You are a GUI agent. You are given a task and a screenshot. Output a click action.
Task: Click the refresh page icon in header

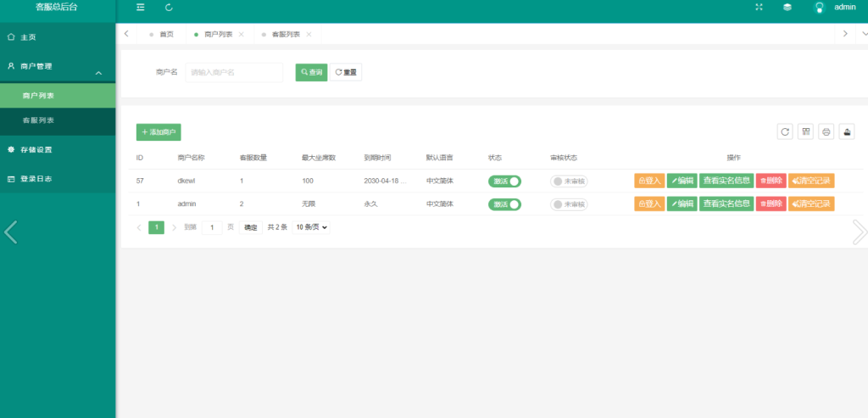tap(169, 7)
